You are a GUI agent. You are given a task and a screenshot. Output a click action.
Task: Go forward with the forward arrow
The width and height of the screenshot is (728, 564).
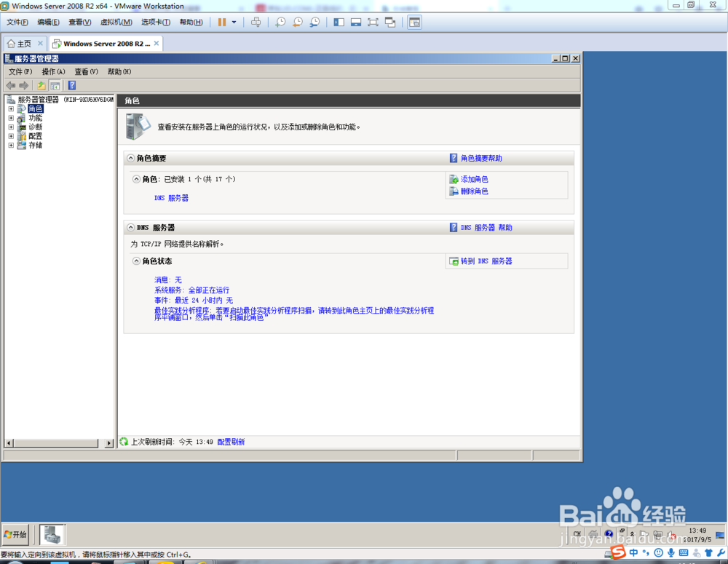(x=24, y=85)
